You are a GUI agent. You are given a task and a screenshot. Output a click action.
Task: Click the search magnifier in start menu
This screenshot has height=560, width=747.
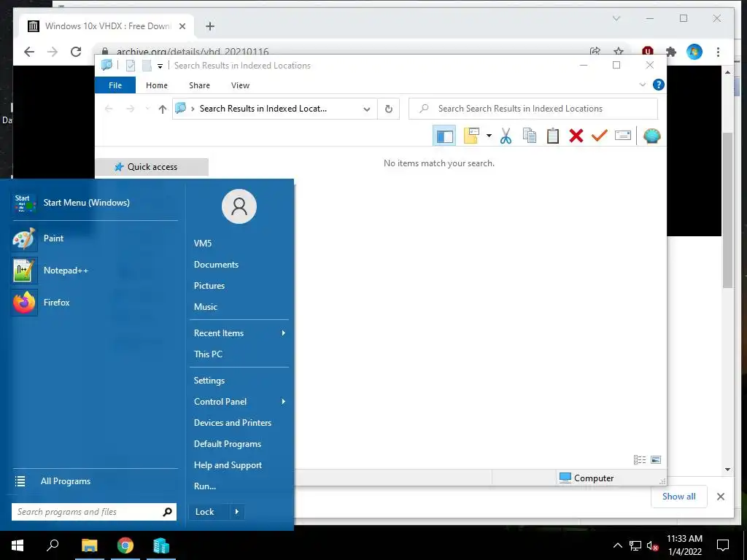(167, 512)
